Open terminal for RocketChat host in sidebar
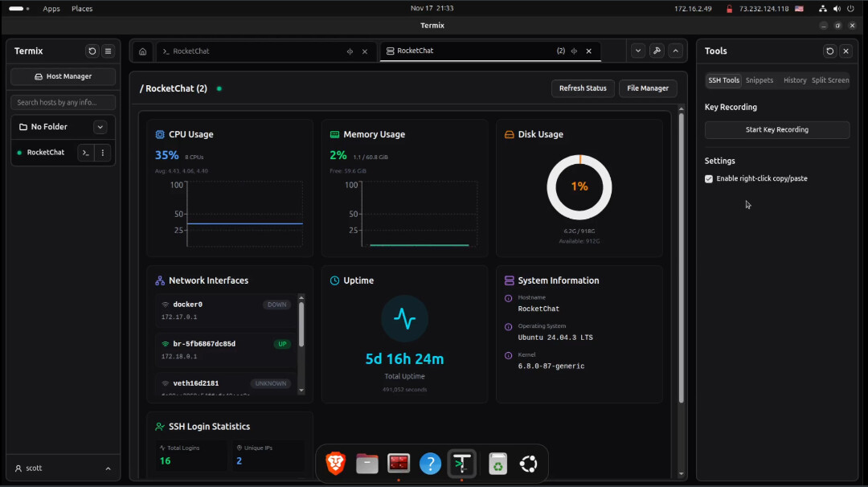868x487 pixels. pyautogui.click(x=86, y=153)
